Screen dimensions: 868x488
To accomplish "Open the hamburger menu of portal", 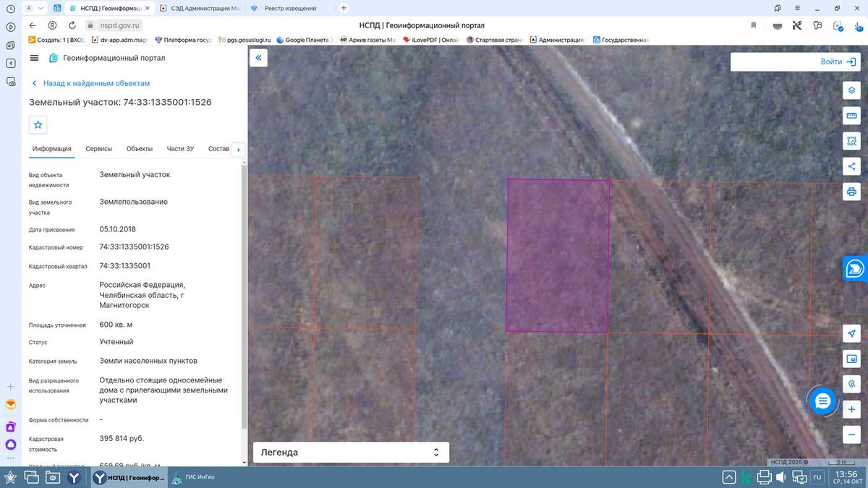I will point(35,58).
